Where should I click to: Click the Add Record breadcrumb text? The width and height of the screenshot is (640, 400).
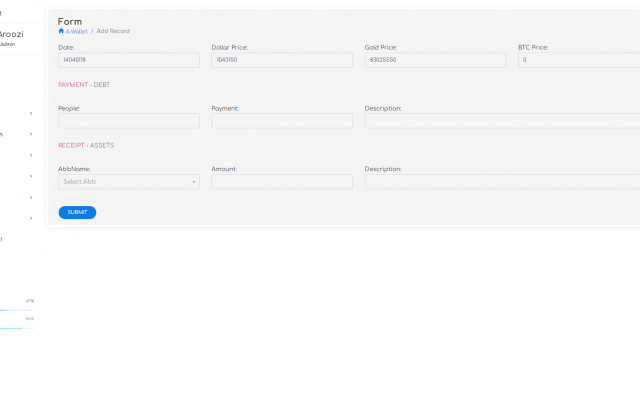(113, 31)
